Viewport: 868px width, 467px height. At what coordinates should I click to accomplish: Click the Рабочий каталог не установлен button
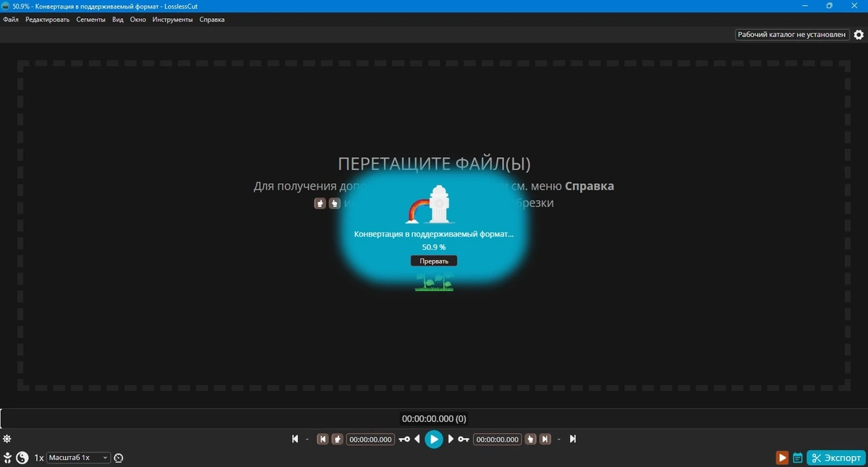coord(792,34)
